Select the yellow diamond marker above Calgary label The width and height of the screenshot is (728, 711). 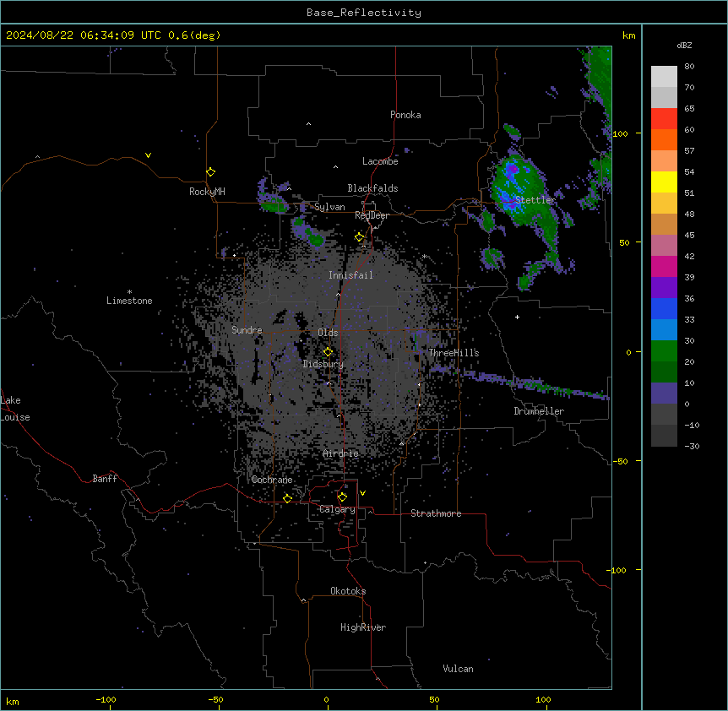(x=342, y=497)
